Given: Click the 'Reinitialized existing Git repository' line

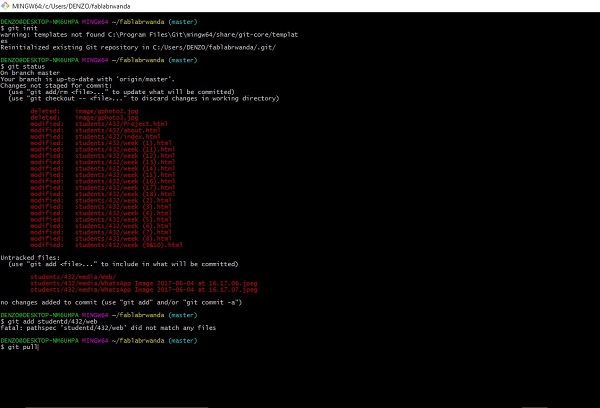Looking at the screenshot, I should (138, 47).
